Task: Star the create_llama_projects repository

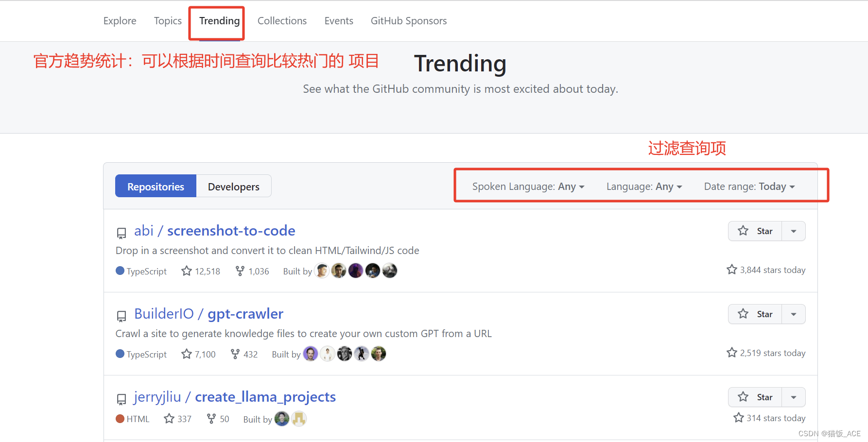Action: point(755,397)
